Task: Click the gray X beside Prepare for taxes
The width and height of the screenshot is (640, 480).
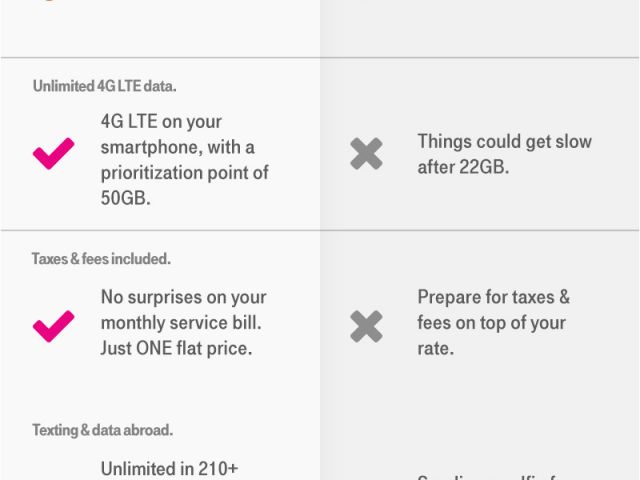Action: [366, 325]
